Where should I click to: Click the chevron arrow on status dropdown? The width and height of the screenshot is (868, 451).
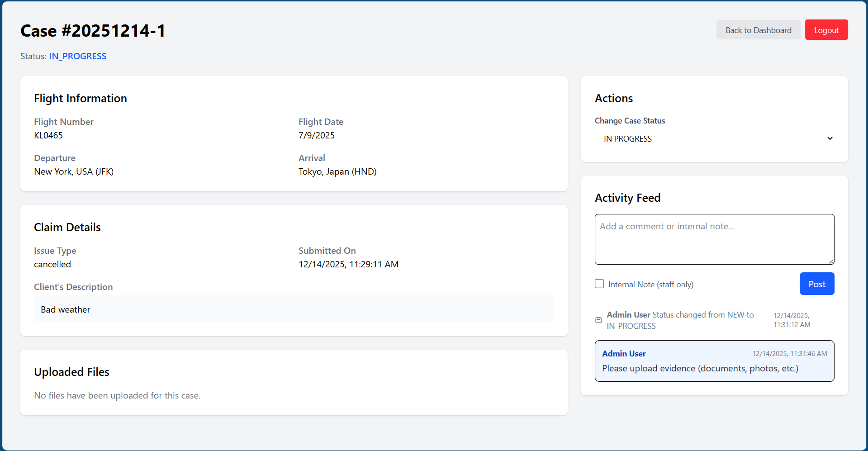830,138
